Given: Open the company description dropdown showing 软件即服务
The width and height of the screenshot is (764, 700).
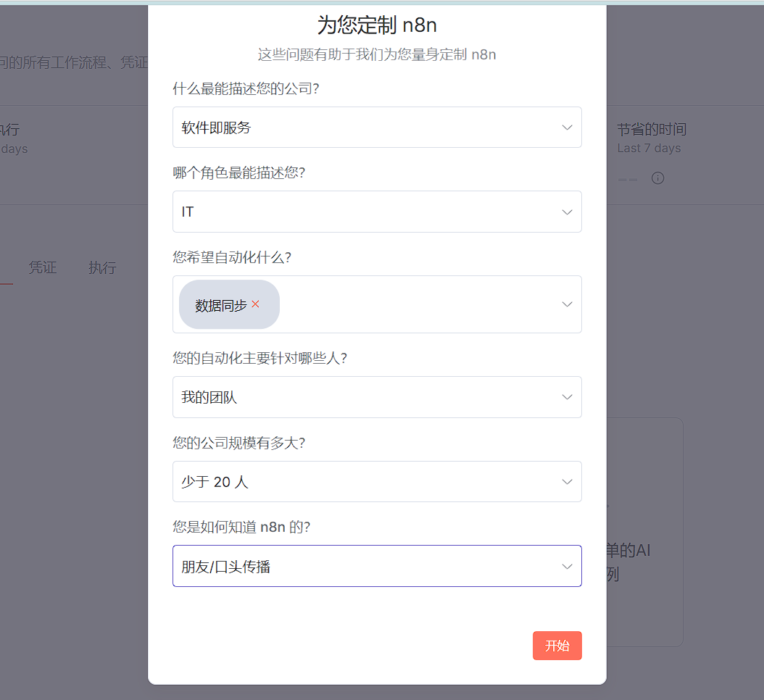Looking at the screenshot, I should tap(377, 127).
